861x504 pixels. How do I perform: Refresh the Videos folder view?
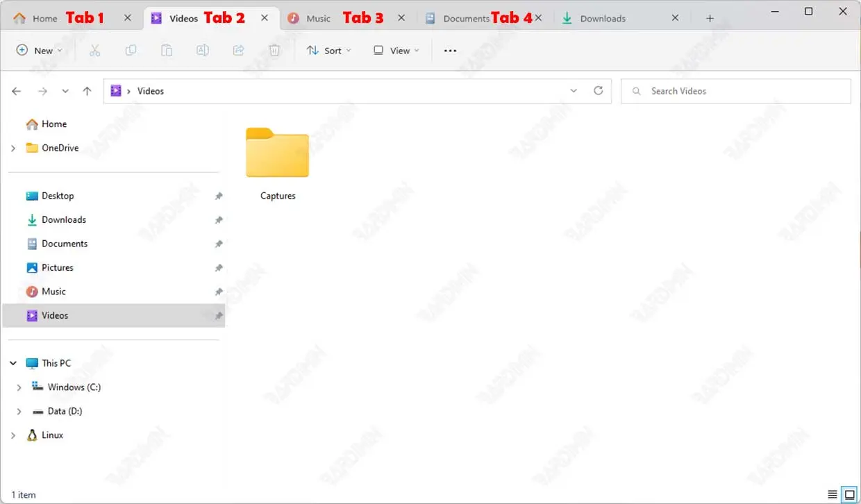598,91
